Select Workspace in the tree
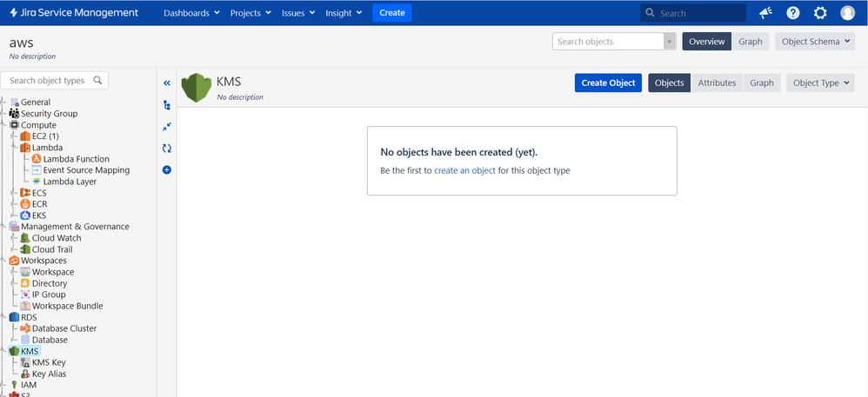This screenshot has height=397, width=868. coord(52,272)
